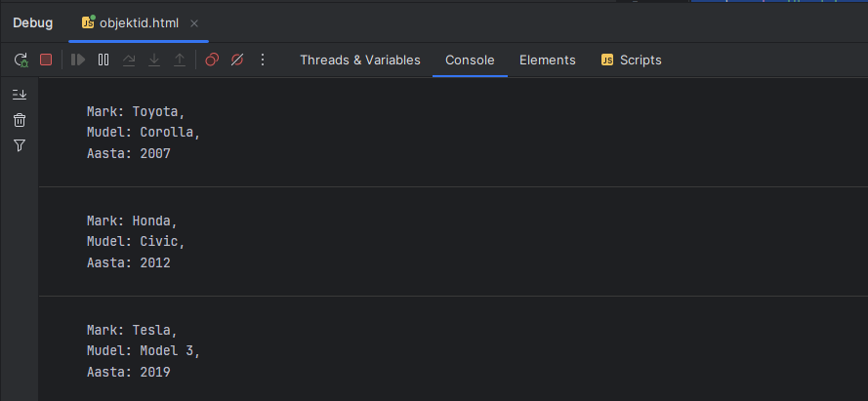Stop the running debug session
868x401 pixels.
[46, 60]
